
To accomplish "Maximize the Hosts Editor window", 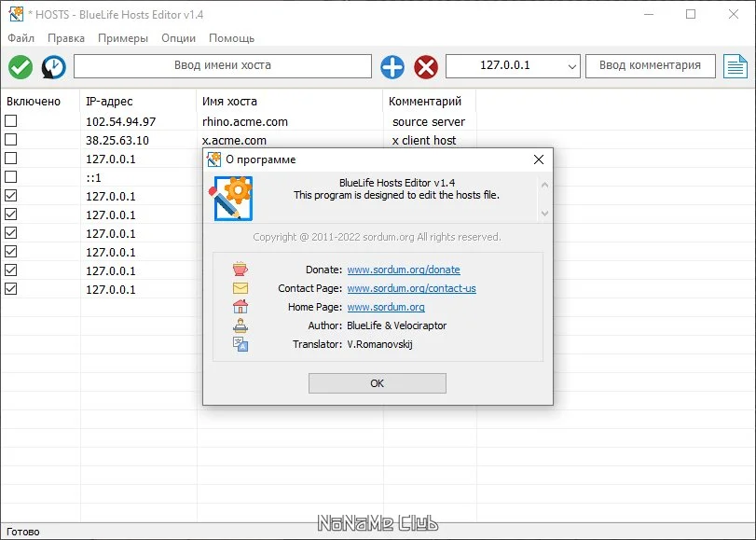I will click(691, 14).
